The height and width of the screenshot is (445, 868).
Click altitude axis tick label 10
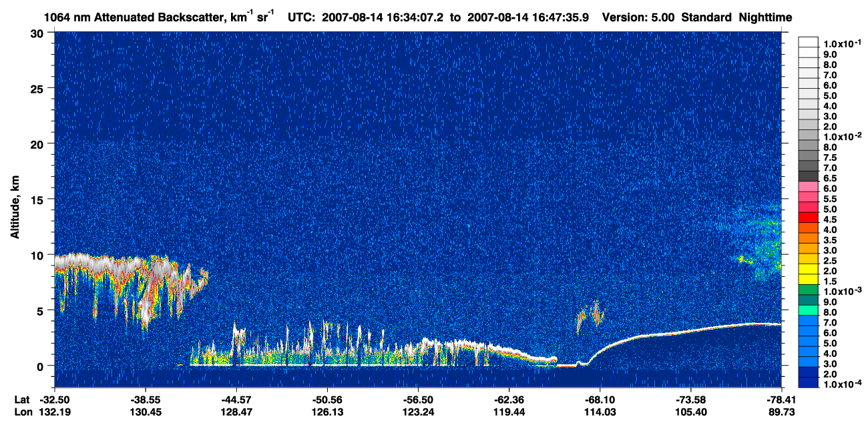[39, 254]
